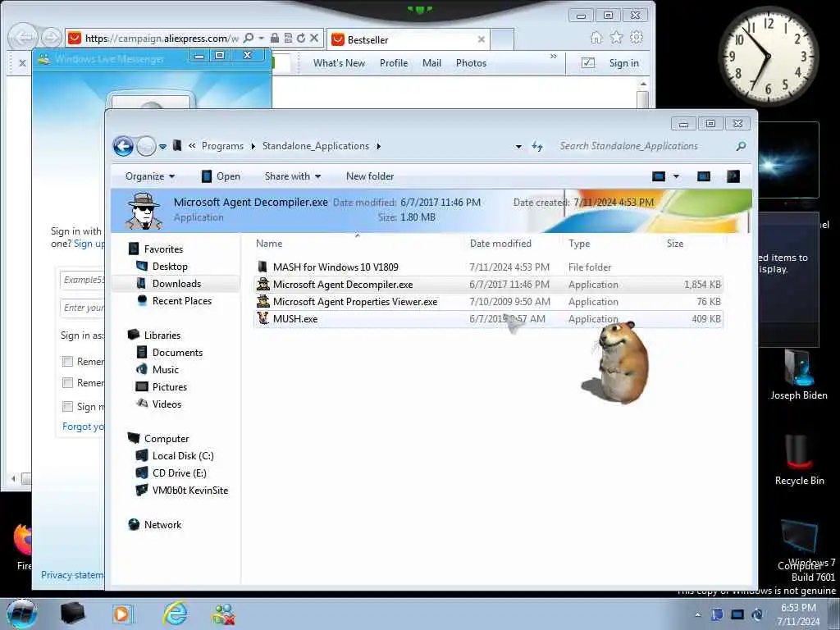The width and height of the screenshot is (840, 630).
Task: Create a New folder
Action: tap(370, 176)
